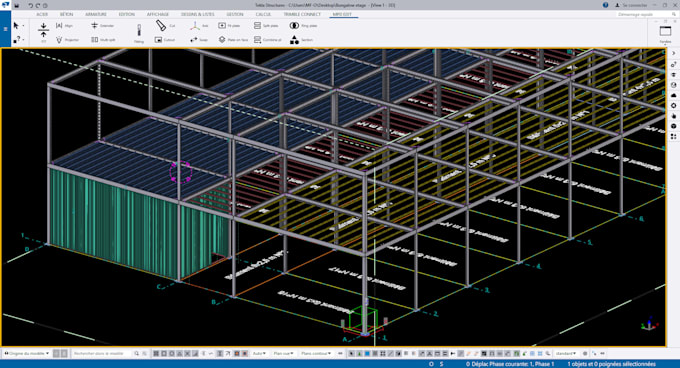Open undo history clock icon
This screenshot has width=680, height=368.
45,6
